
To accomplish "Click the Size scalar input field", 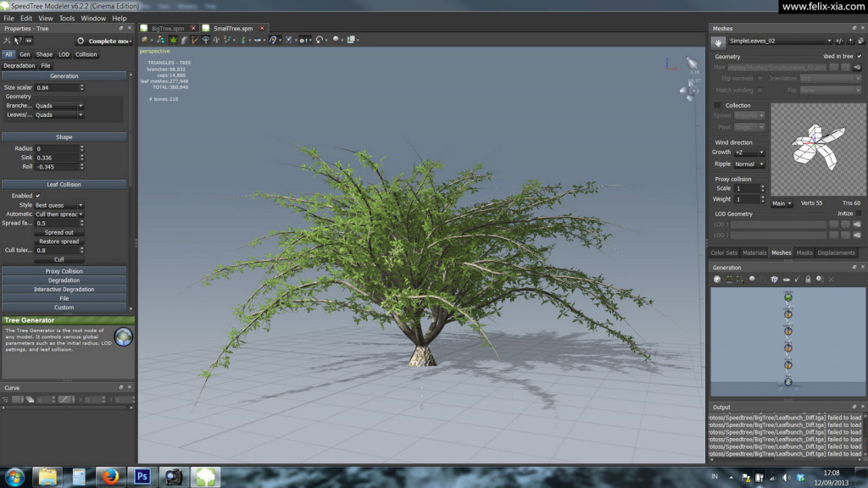I will click(x=57, y=87).
